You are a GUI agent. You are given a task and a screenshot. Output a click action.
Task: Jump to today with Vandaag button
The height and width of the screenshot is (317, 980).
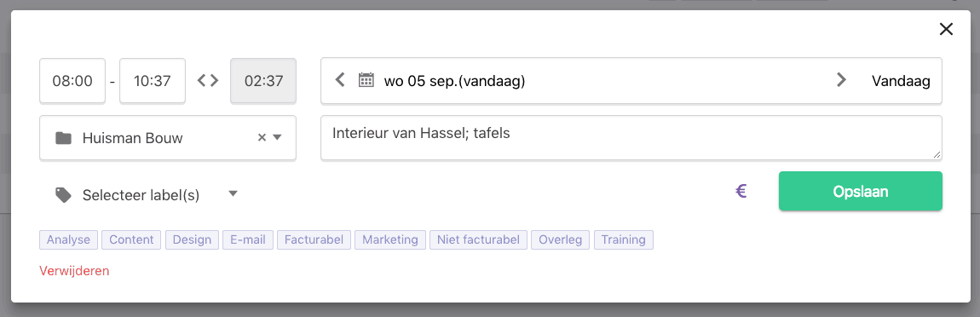coord(901,81)
